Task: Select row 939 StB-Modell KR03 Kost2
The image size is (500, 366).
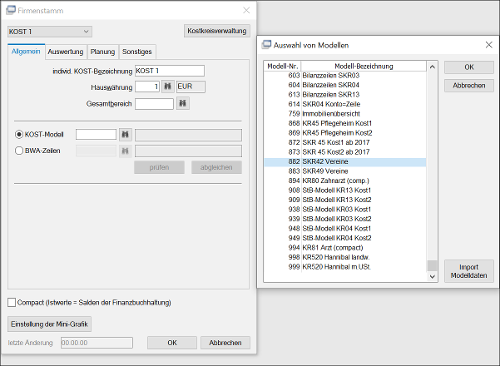Action: 345,219
